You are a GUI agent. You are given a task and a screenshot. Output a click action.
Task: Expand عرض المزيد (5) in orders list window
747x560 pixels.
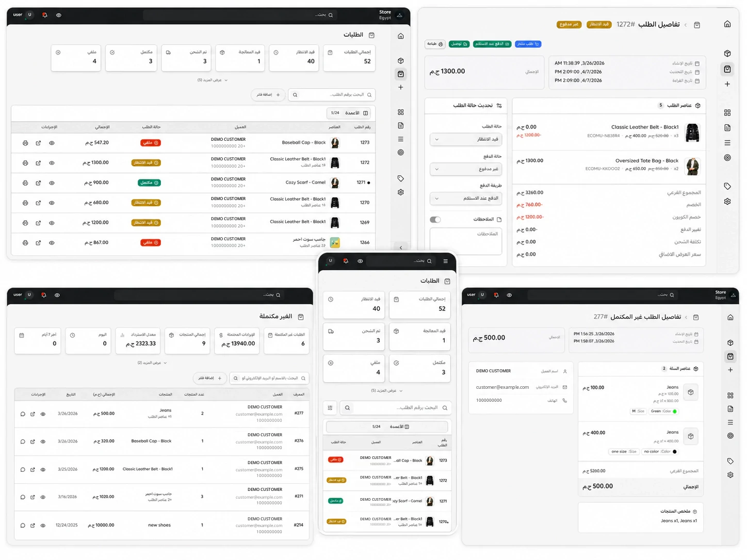pos(212,80)
